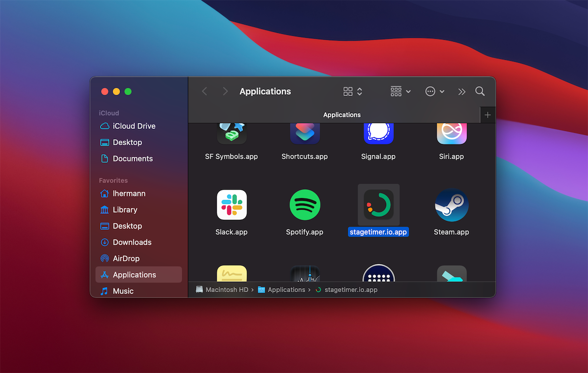Open the highlighted stagetimer.io.app

378,204
